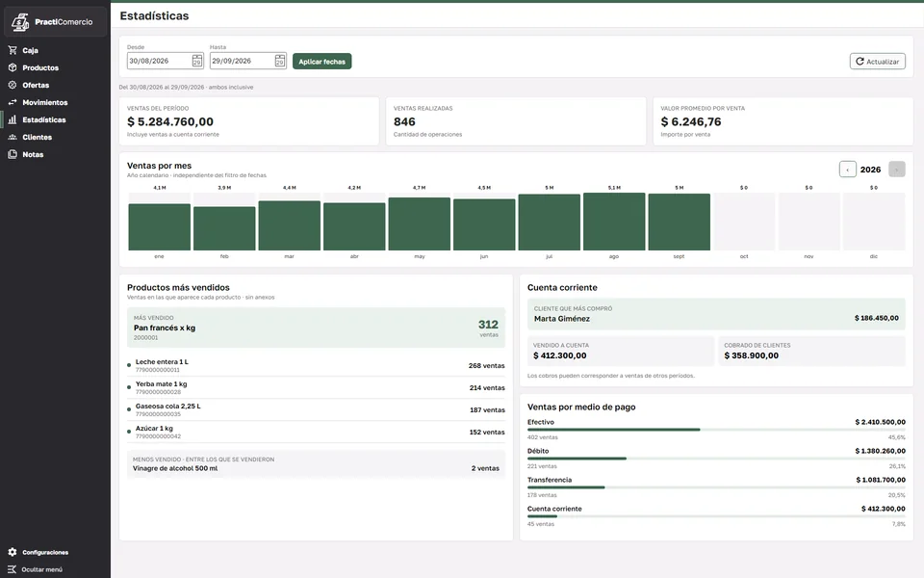This screenshot has width=924, height=578.
Task: Open the Hasta date calendar picker icon
Action: 280,61
